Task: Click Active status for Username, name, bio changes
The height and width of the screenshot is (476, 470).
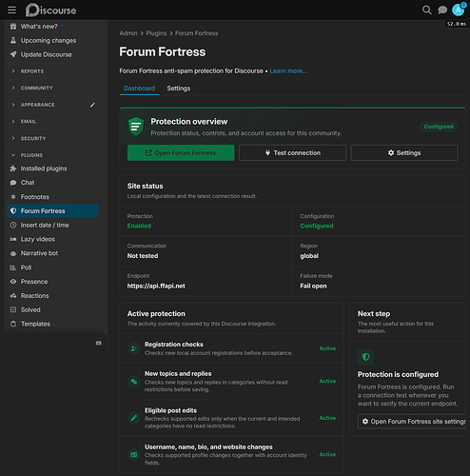Action: click(x=327, y=454)
